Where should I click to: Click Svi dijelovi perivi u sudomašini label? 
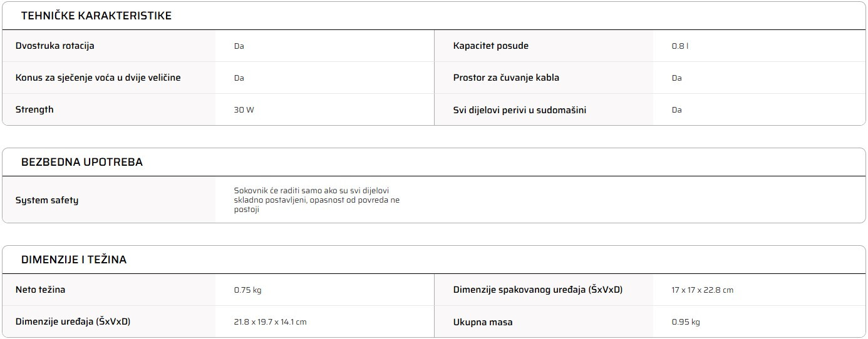[520, 110]
